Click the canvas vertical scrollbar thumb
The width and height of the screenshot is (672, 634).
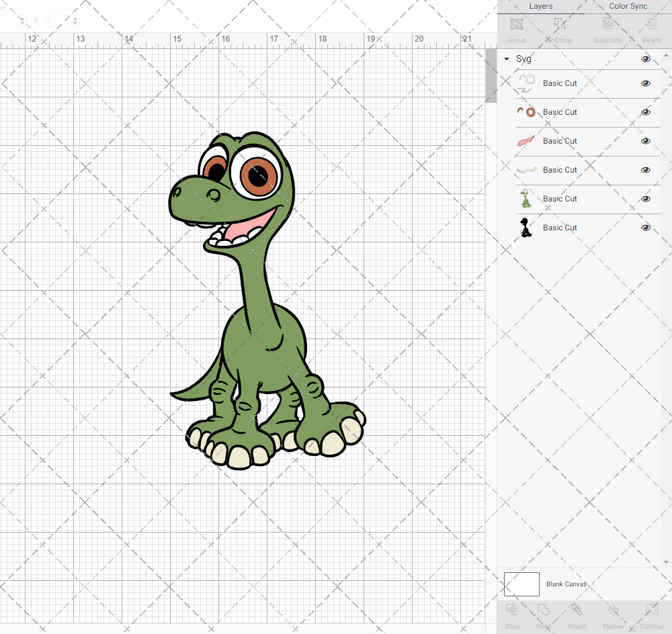coord(491,75)
